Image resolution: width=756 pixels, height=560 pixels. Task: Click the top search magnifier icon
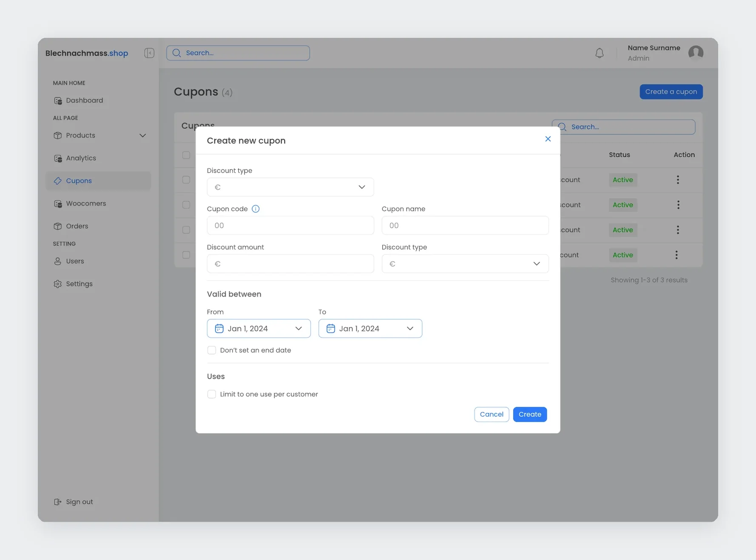click(177, 53)
